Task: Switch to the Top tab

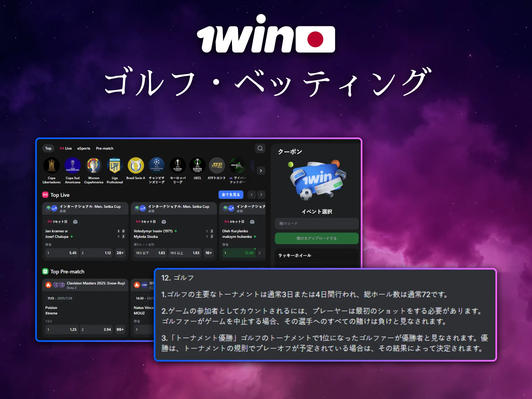Action: (x=48, y=149)
